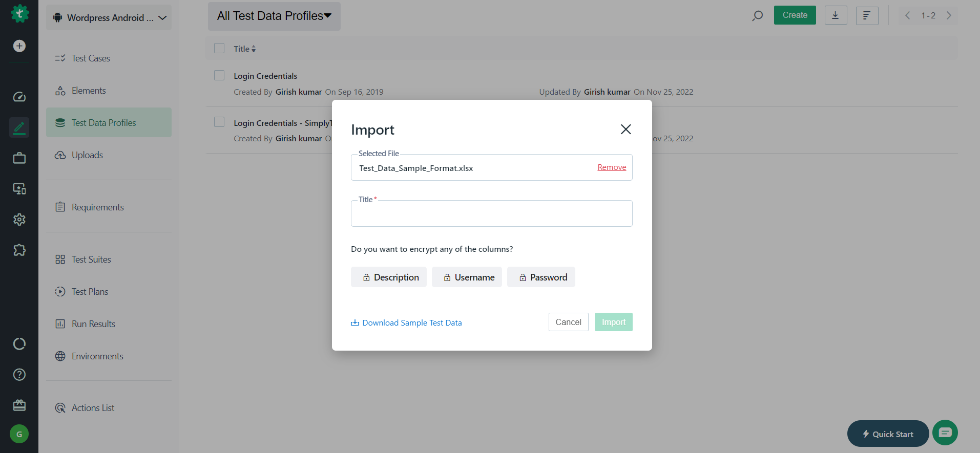Click the plus add icon in left rail
This screenshot has width=980, height=453.
pos(19,46)
